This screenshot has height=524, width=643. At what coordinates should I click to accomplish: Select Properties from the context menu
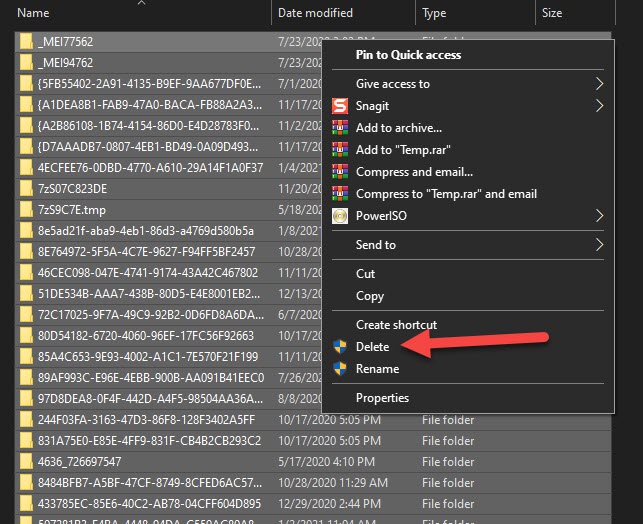click(x=382, y=398)
